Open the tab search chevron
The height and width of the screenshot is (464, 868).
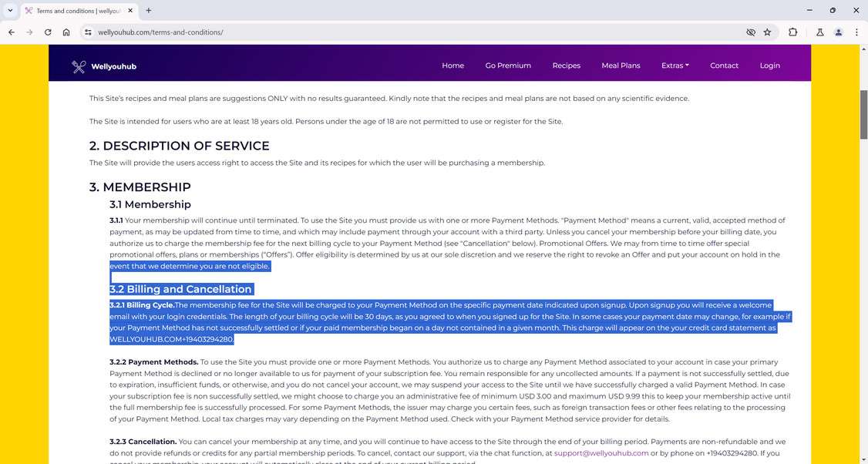[x=11, y=10]
